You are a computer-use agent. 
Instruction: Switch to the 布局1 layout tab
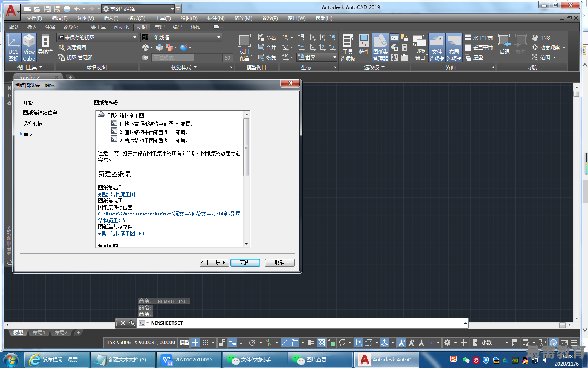pyautogui.click(x=39, y=332)
